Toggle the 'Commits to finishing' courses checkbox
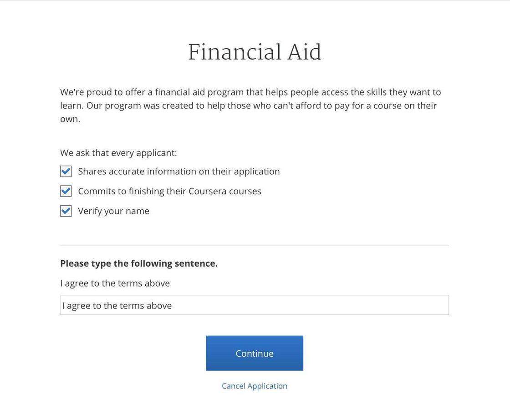 tap(66, 191)
